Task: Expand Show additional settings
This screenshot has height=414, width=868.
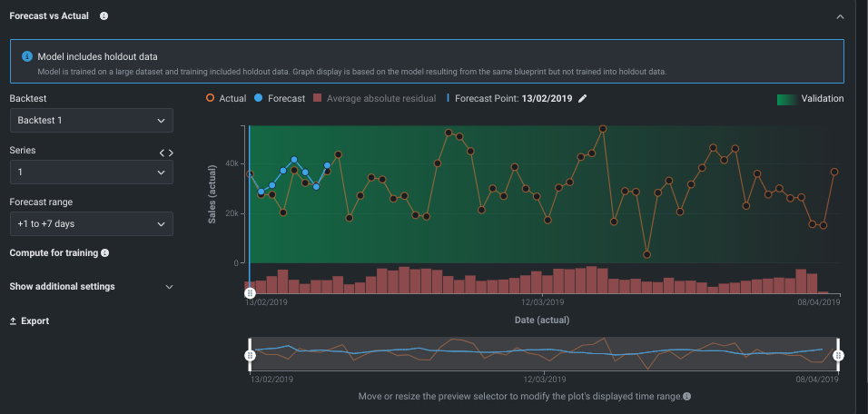Action: 91,287
